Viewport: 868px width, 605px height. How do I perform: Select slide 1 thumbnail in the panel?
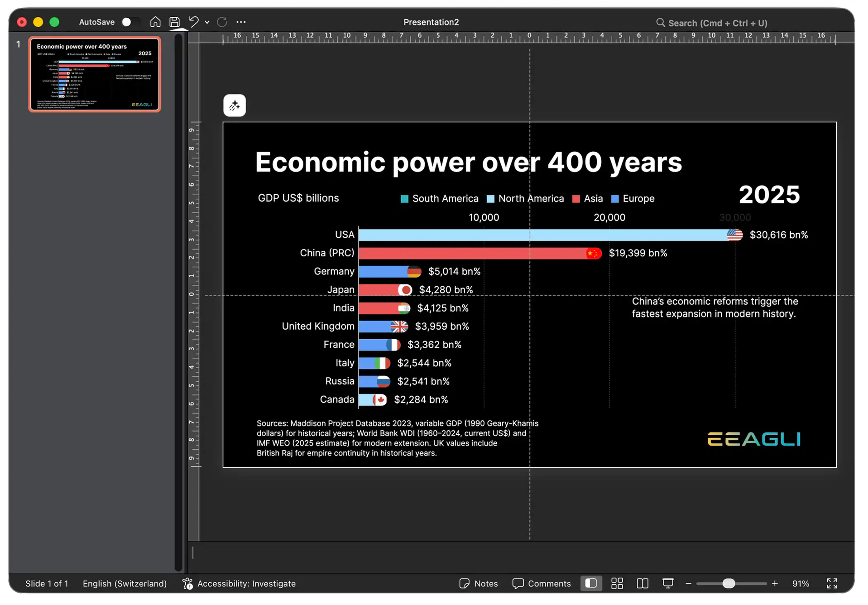95,75
